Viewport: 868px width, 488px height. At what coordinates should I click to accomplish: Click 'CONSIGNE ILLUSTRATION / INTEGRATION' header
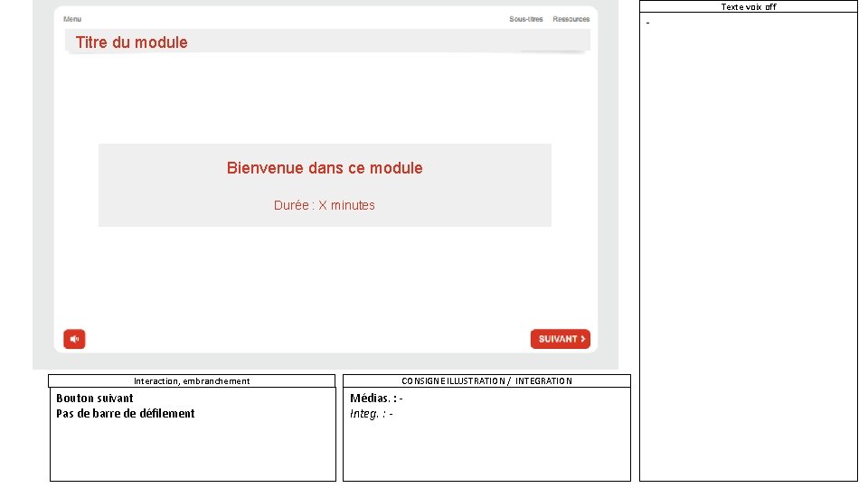(486, 380)
